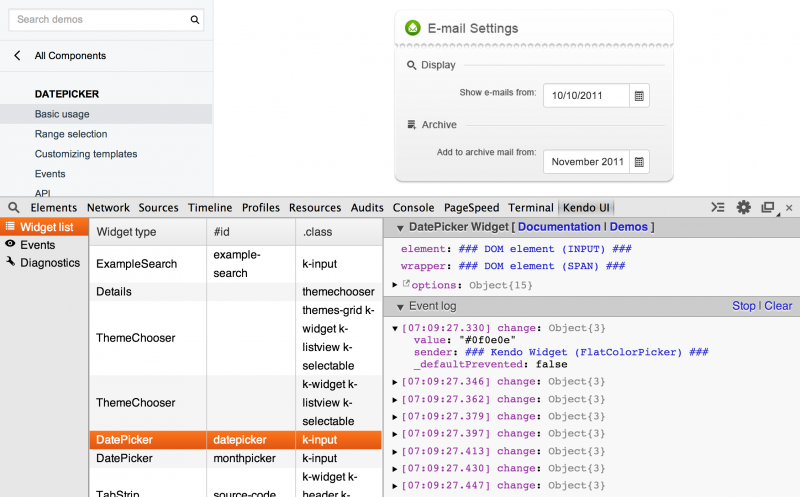
Task: Expand the 07:09:27.379 change entry
Action: [394, 417]
